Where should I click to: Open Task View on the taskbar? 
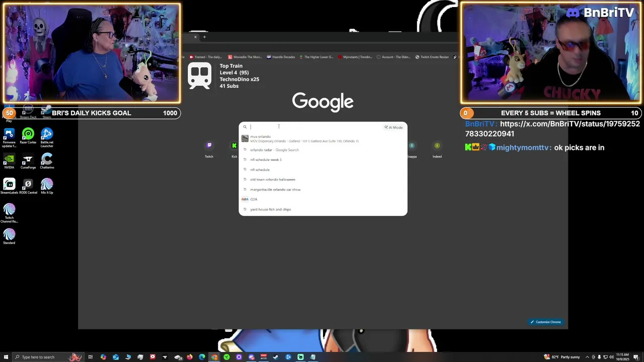click(x=91, y=357)
